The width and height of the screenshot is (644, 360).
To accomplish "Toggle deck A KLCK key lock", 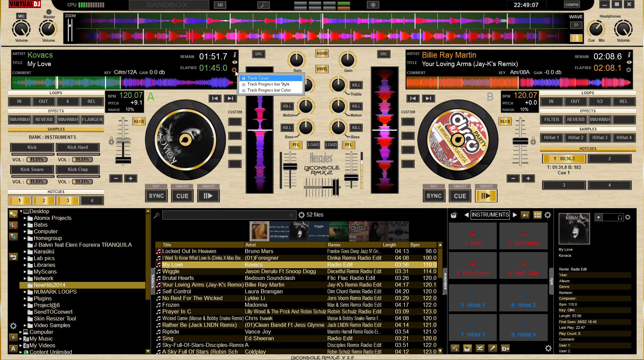I will (x=139, y=121).
